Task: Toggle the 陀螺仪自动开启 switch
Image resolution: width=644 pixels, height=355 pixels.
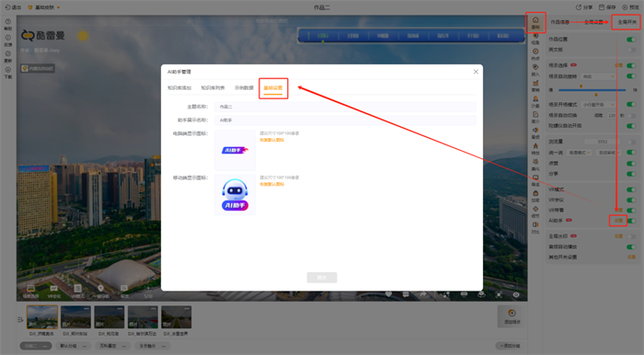Action: (x=631, y=126)
